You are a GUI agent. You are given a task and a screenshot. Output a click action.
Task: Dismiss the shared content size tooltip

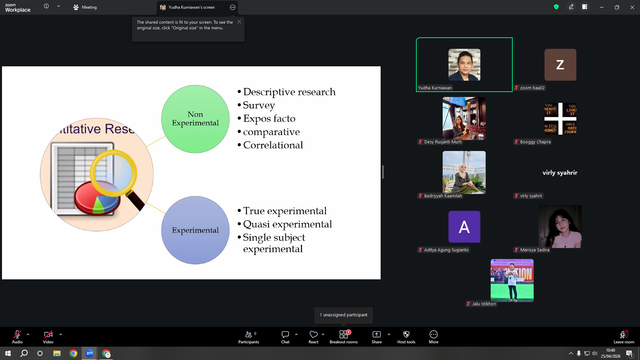(x=239, y=22)
